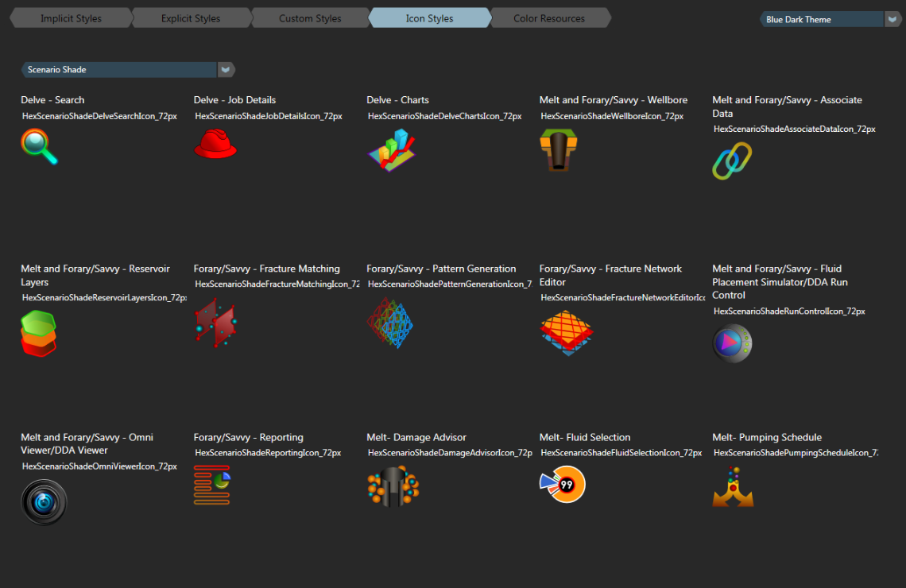This screenshot has height=588, width=906.
Task: Click the 'Melt- Damage Advisor' label
Action: [416, 437]
